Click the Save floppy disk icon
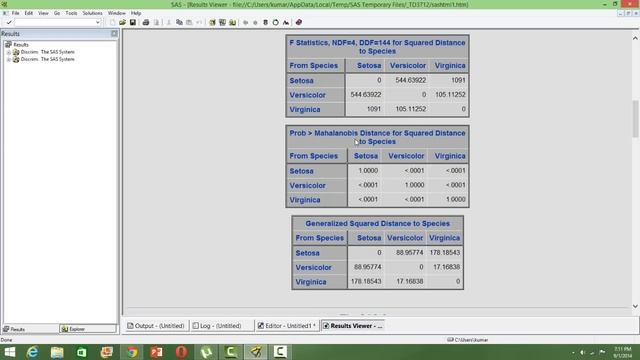This screenshot has width=640, height=360. point(133,22)
